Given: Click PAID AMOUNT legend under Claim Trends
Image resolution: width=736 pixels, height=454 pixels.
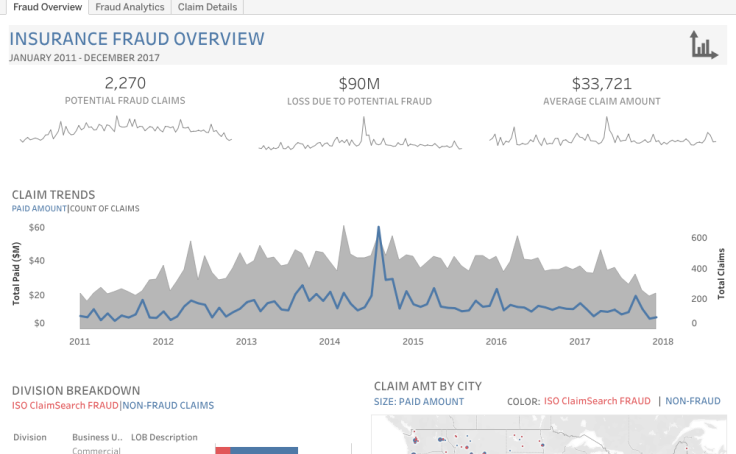Looking at the screenshot, I should coord(39,209).
